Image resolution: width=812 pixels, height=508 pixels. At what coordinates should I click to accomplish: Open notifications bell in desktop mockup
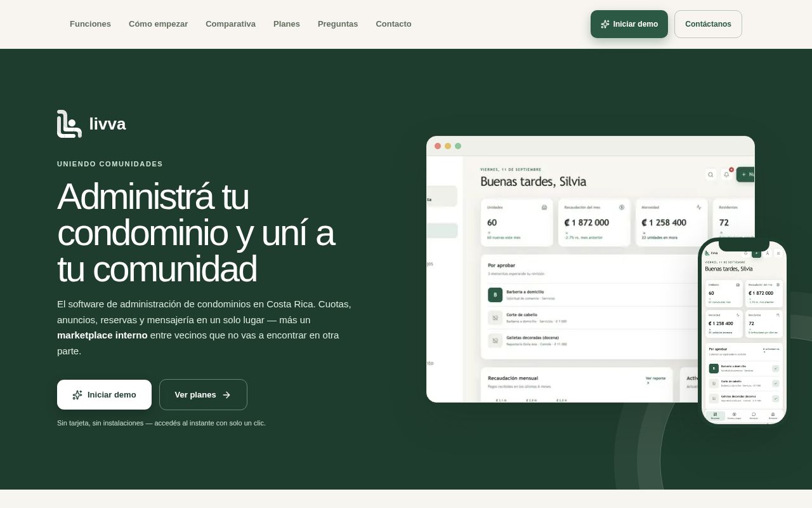[727, 175]
